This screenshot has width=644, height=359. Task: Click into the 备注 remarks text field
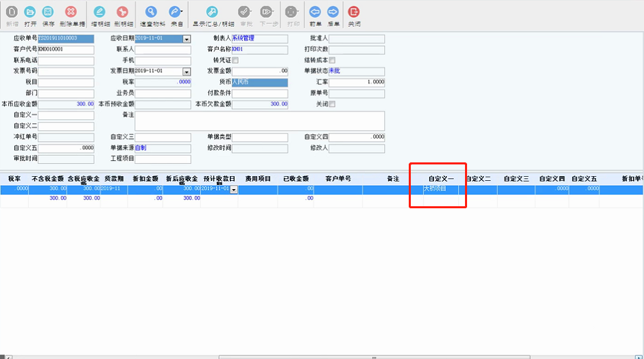pos(259,121)
